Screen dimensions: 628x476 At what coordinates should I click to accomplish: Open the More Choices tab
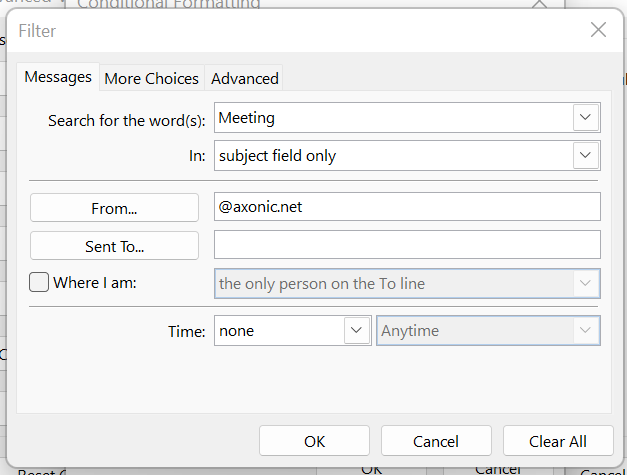[x=152, y=78]
